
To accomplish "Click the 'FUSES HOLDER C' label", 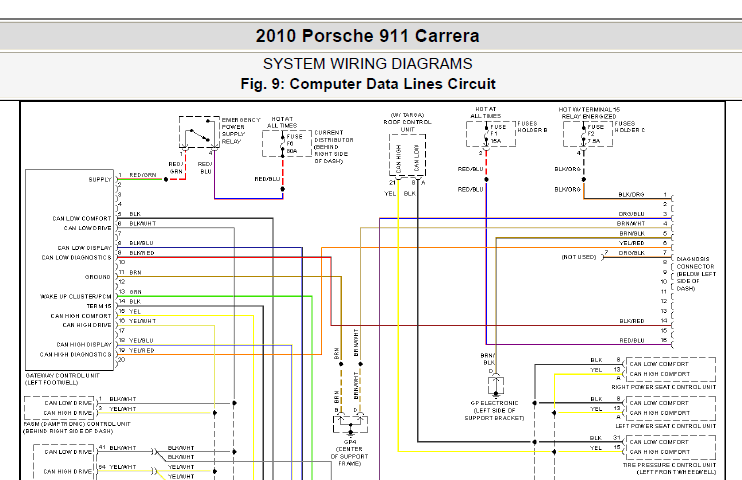I will pos(630,127).
